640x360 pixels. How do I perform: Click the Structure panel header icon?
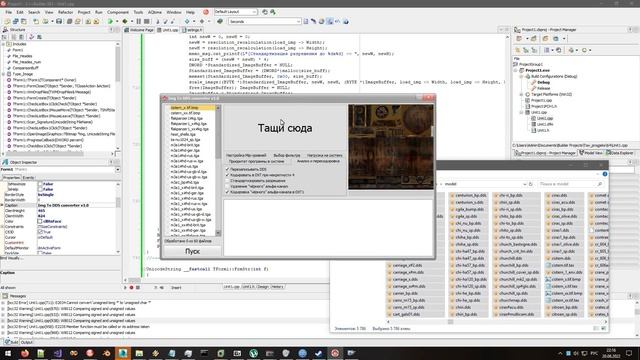[x=5, y=30]
